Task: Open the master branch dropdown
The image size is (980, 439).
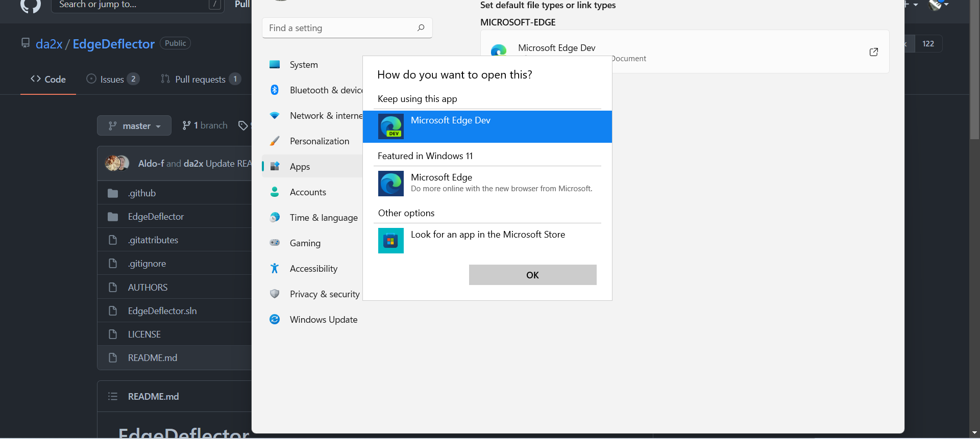Action: 134,125
